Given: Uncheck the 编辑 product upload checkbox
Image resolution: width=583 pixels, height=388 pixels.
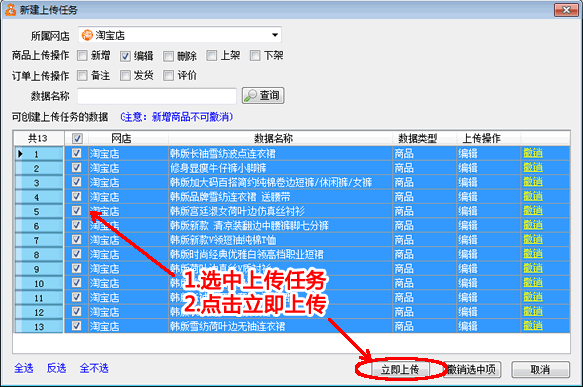Looking at the screenshot, I should (x=125, y=56).
